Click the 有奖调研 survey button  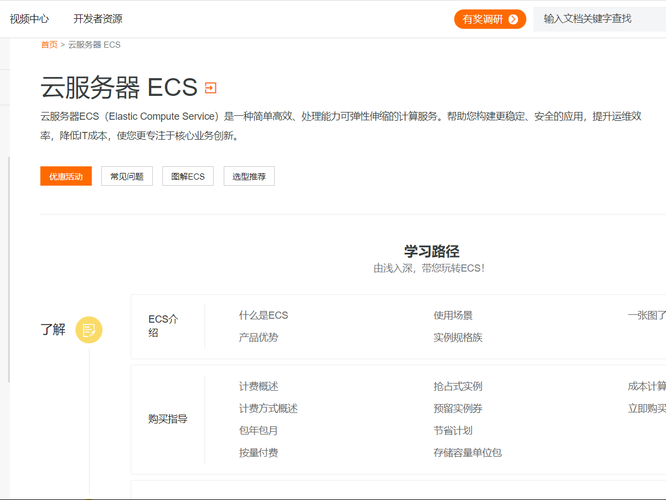pos(490,19)
